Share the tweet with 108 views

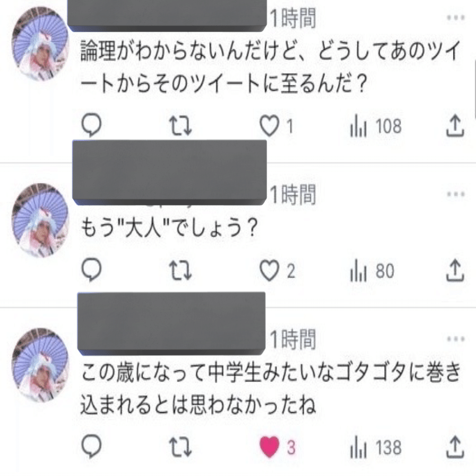pos(455,126)
